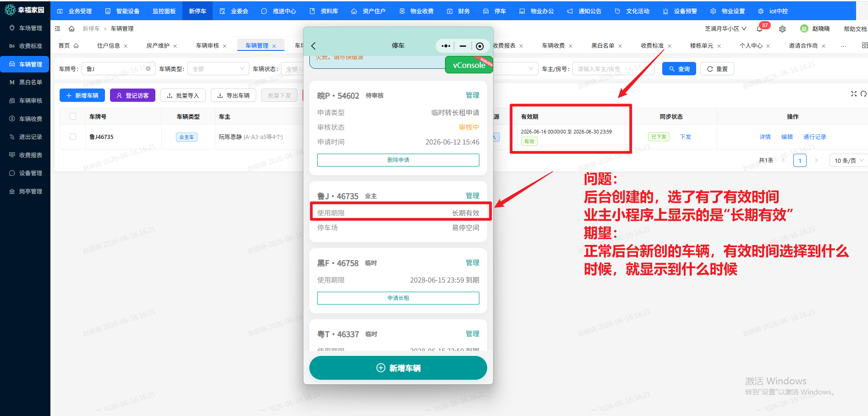The width and height of the screenshot is (868, 416).
Task: Open the 监控面板 top menu
Action: tap(164, 11)
